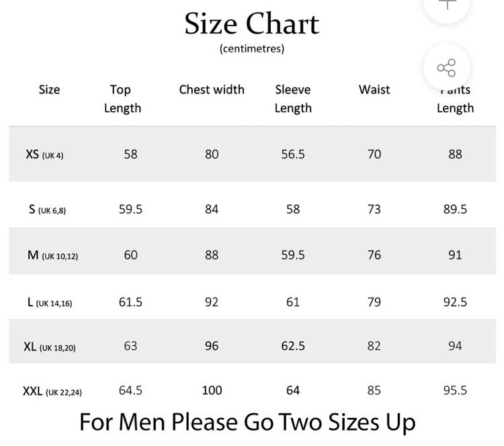504x446 pixels.
Task: Click the Size column header
Action: coord(49,89)
